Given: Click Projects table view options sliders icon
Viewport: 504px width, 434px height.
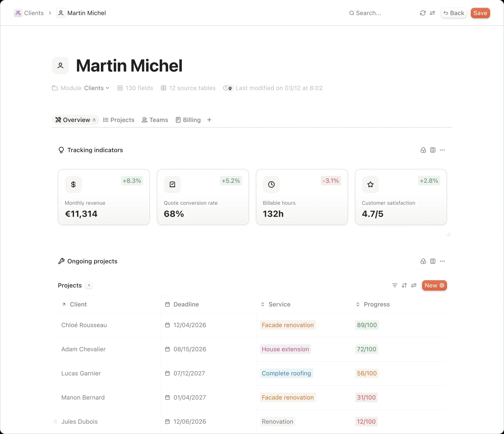Looking at the screenshot, I should point(414,285).
